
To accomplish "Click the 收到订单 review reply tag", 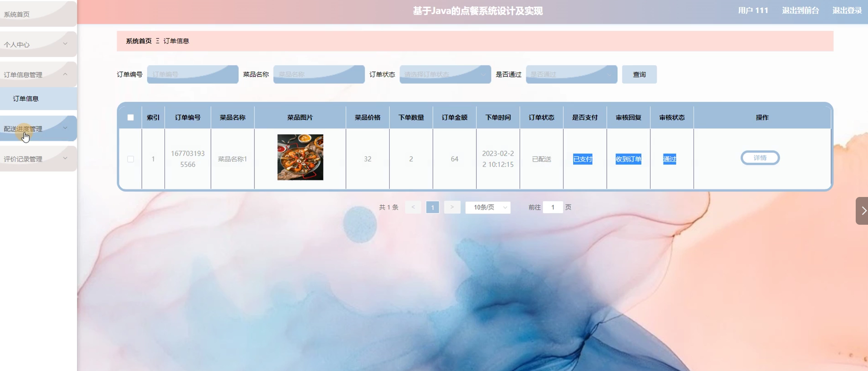I will pyautogui.click(x=628, y=159).
